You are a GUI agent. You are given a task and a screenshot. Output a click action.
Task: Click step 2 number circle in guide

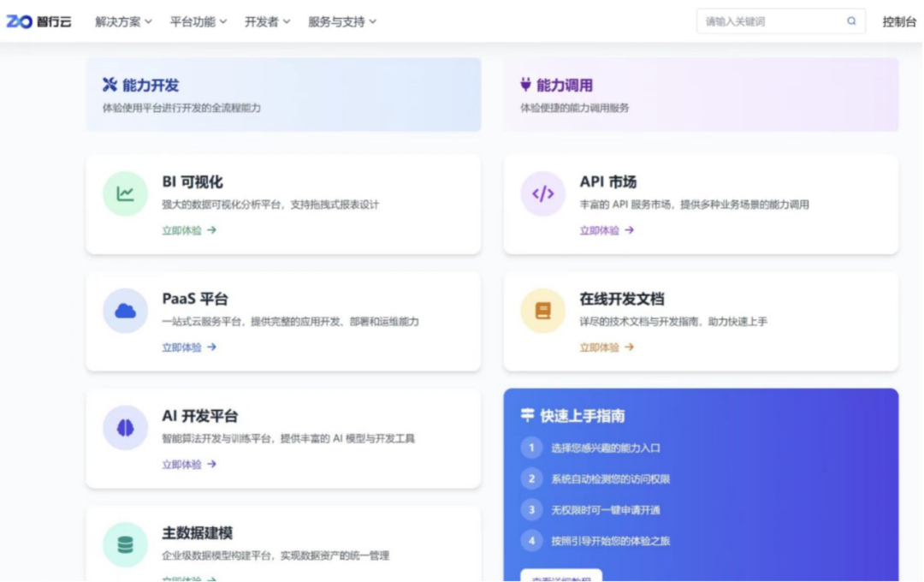pos(531,478)
